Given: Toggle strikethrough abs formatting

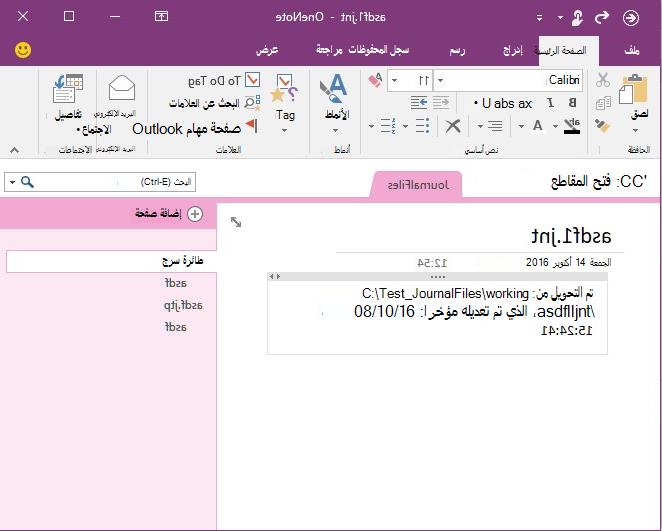Looking at the screenshot, I should (504, 103).
